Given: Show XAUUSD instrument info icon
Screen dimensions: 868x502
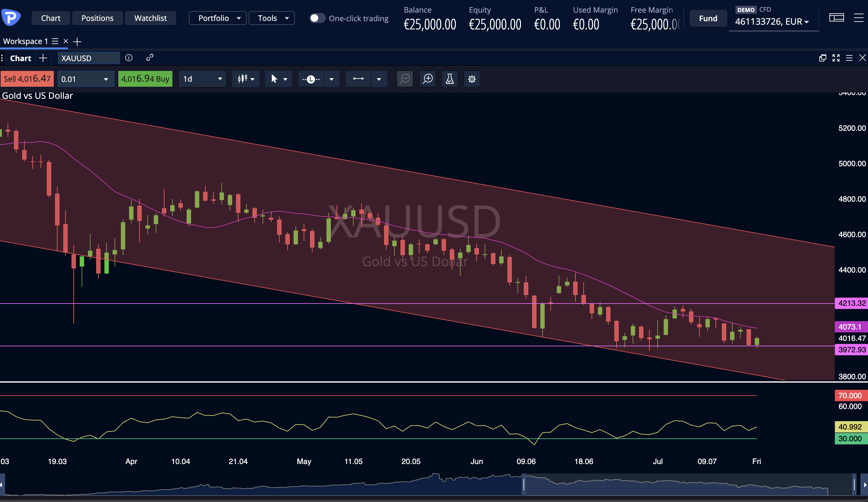Looking at the screenshot, I should point(129,58).
